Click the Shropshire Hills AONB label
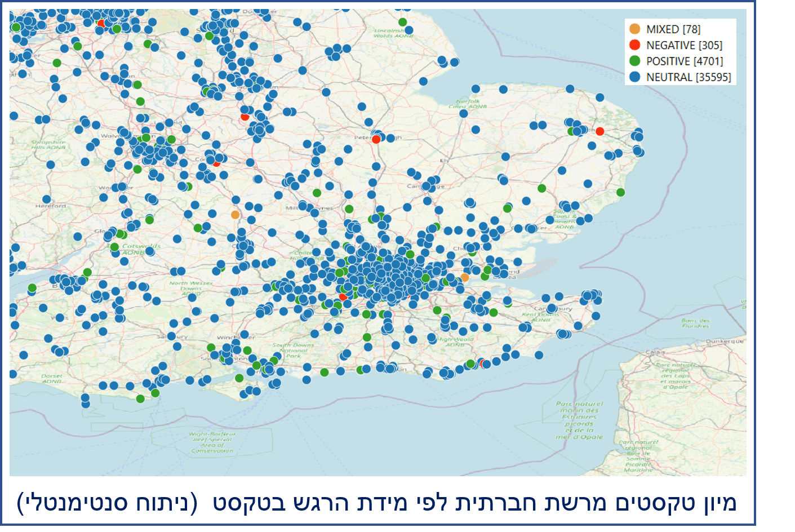The height and width of the screenshot is (532, 795). [48, 145]
